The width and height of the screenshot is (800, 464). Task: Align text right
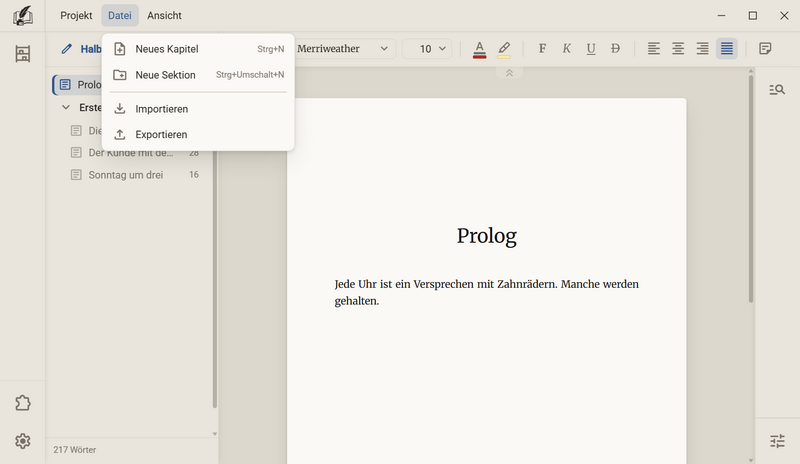(x=703, y=49)
